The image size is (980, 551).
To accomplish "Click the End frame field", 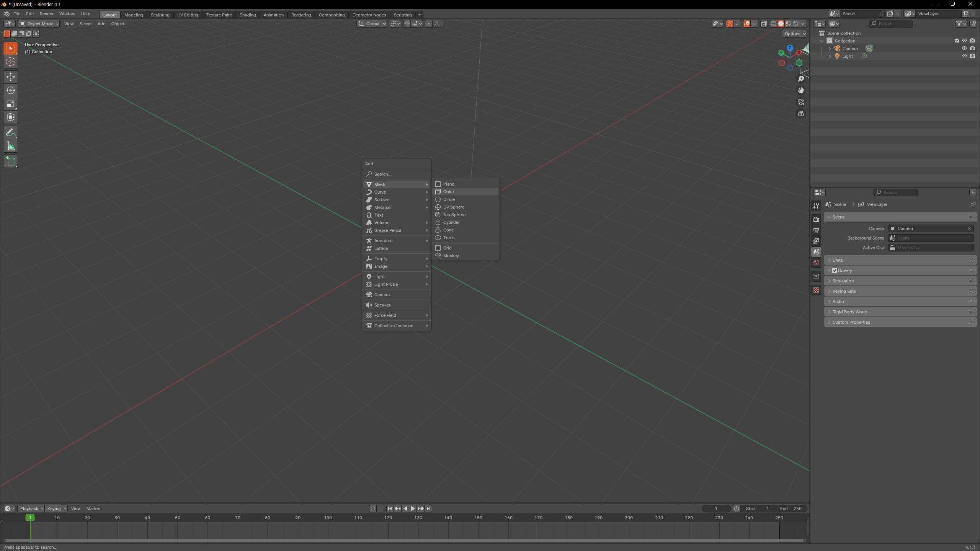I will [791, 509].
